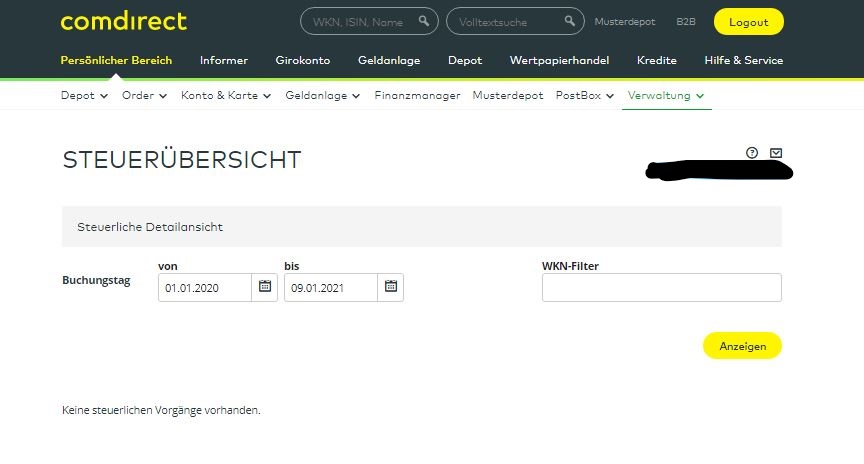This screenshot has height=464, width=864.
Task: Open the Musterdepot link in header
Action: pyautogui.click(x=627, y=21)
